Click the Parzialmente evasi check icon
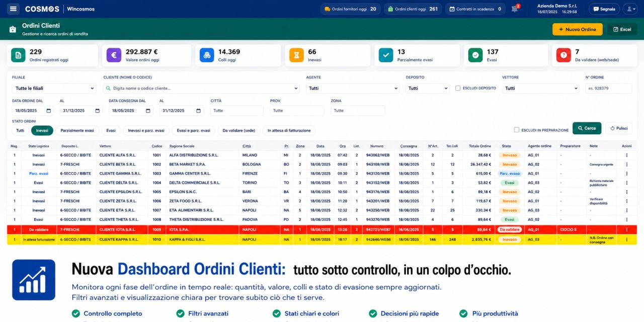This screenshot has width=644, height=322. [386, 55]
